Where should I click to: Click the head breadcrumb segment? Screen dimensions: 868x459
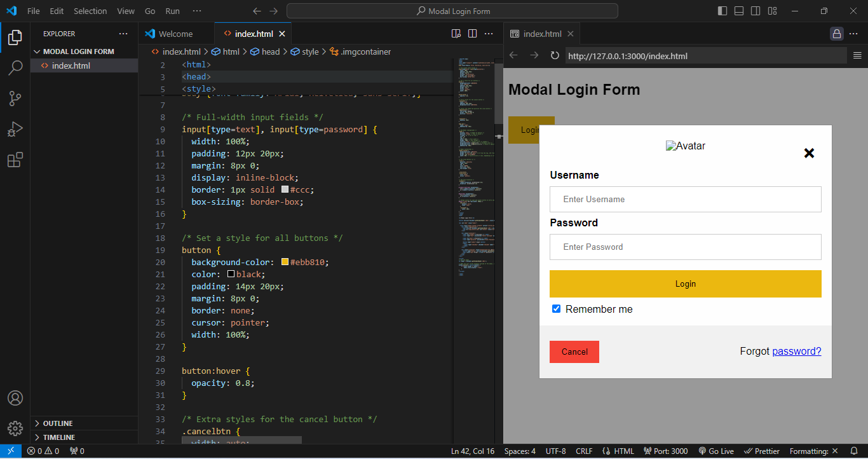point(265,52)
